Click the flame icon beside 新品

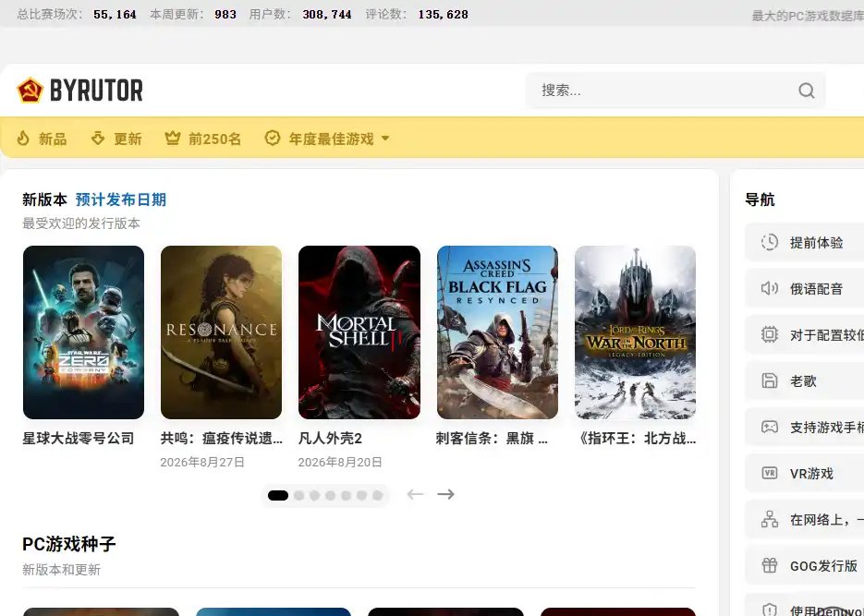coord(23,139)
